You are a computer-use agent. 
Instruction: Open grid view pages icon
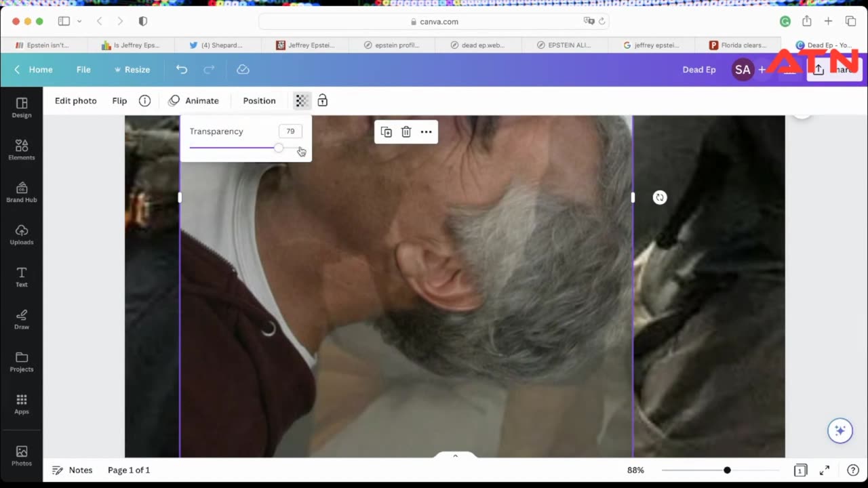coord(800,470)
